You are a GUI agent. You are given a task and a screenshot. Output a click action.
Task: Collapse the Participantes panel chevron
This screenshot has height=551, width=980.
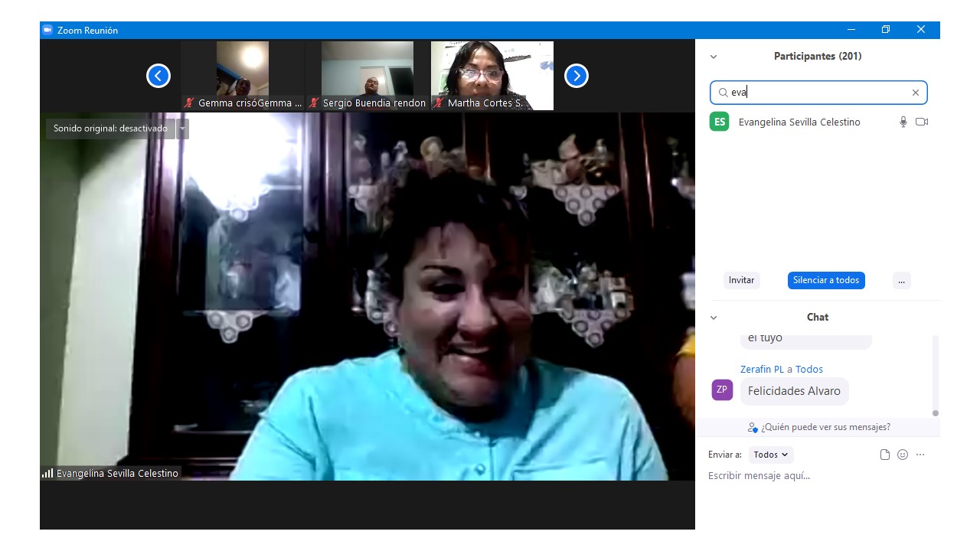714,57
